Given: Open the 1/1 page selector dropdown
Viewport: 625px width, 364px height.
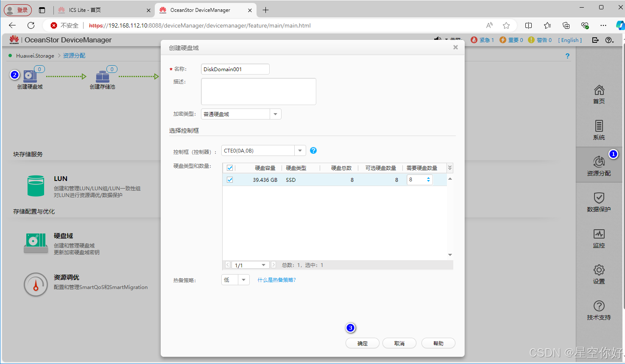Looking at the screenshot, I should coord(250,265).
